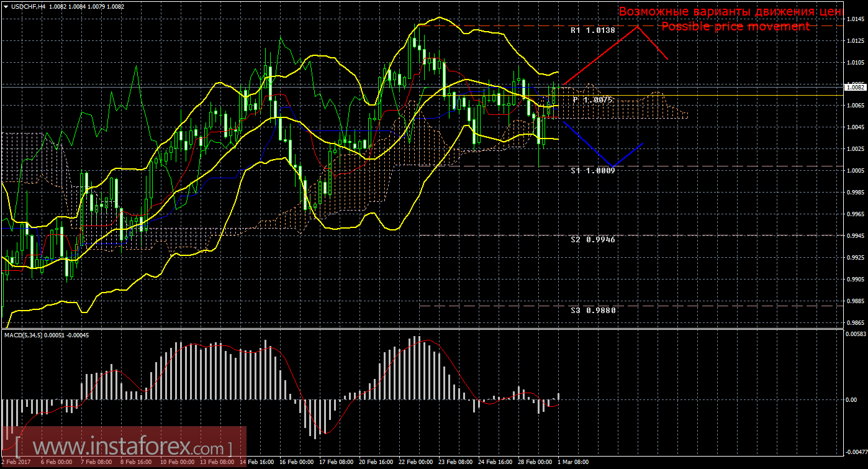Click the triangle arrow beside USDCHF,H4
868x469 pixels.
pyautogui.click(x=6, y=7)
